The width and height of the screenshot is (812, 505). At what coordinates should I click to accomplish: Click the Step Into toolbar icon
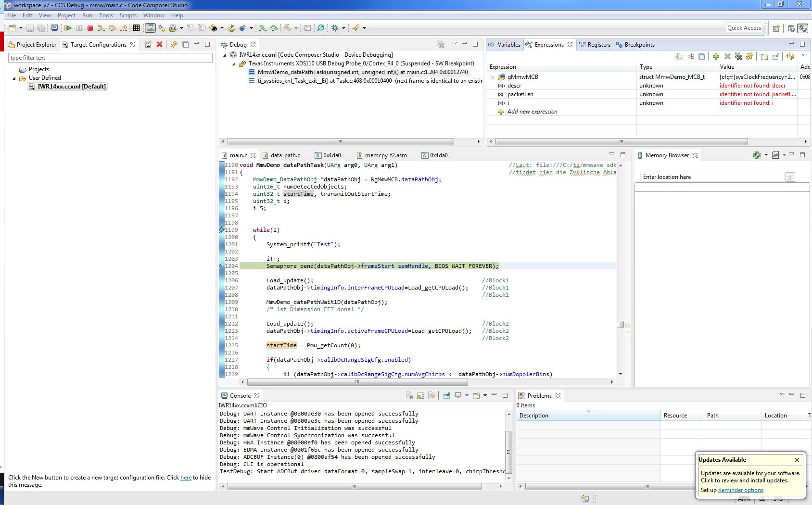101,28
